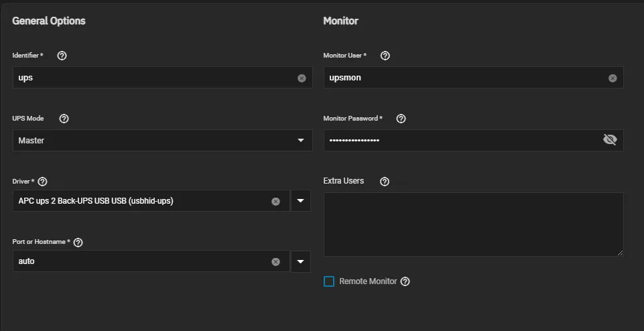Toggle Monitor Password visibility
Screen dimensions: 644x331
coord(609,140)
